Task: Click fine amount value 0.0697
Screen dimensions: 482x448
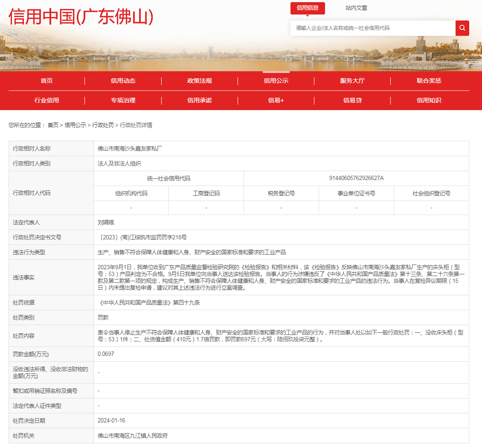Action: click(x=106, y=354)
